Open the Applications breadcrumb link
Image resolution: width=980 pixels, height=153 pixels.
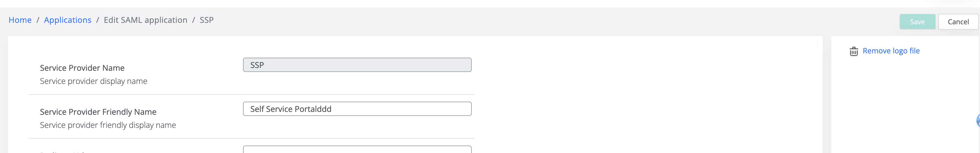67,20
